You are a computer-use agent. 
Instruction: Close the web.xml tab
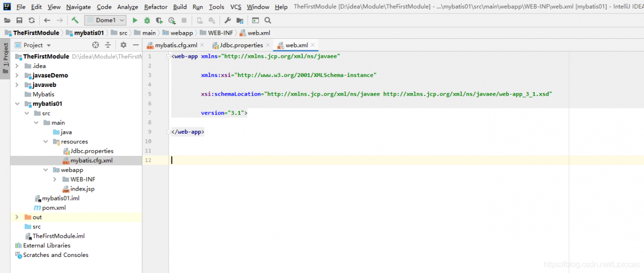pyautogui.click(x=313, y=45)
